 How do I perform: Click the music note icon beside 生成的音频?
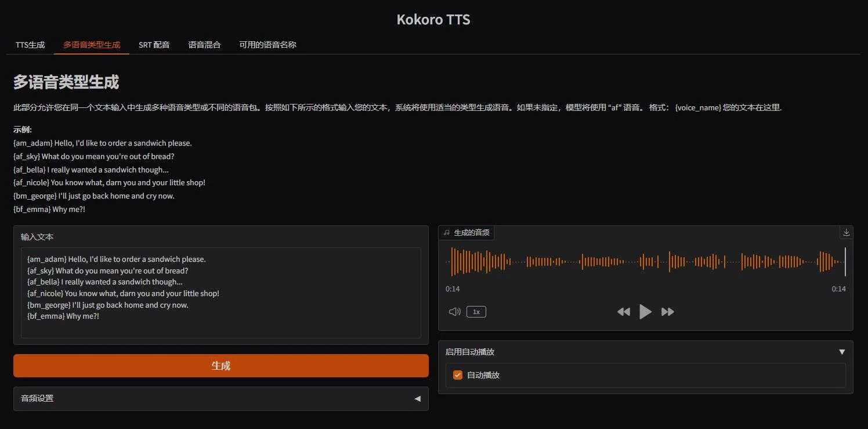[447, 232]
